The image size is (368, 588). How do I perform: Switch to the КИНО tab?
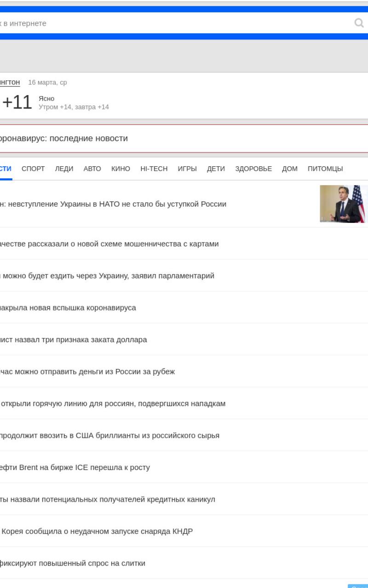point(121,169)
